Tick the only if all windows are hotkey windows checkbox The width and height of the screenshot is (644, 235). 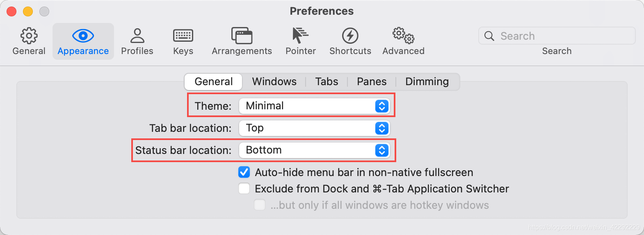pos(260,205)
